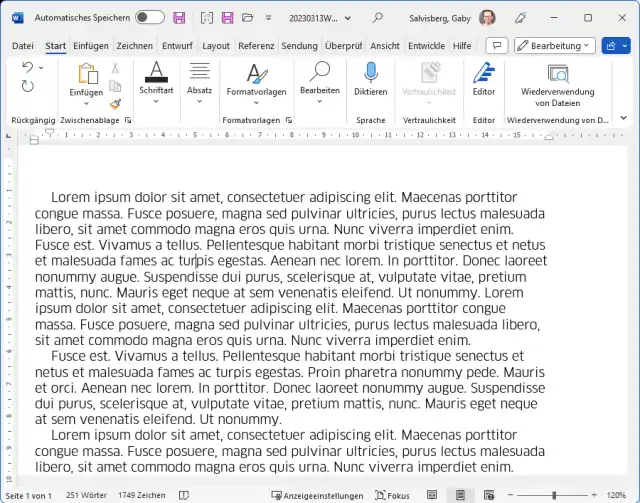640x503 pixels.
Task: Click Anzeigeeinstellungen in the status bar
Action: [320, 495]
